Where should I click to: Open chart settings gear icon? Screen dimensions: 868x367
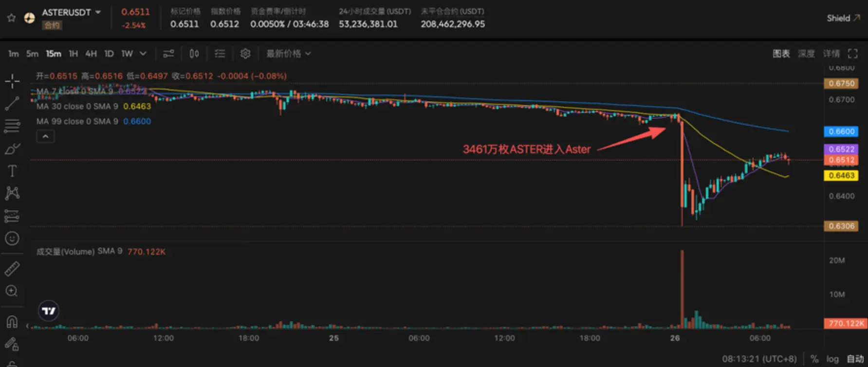point(245,54)
